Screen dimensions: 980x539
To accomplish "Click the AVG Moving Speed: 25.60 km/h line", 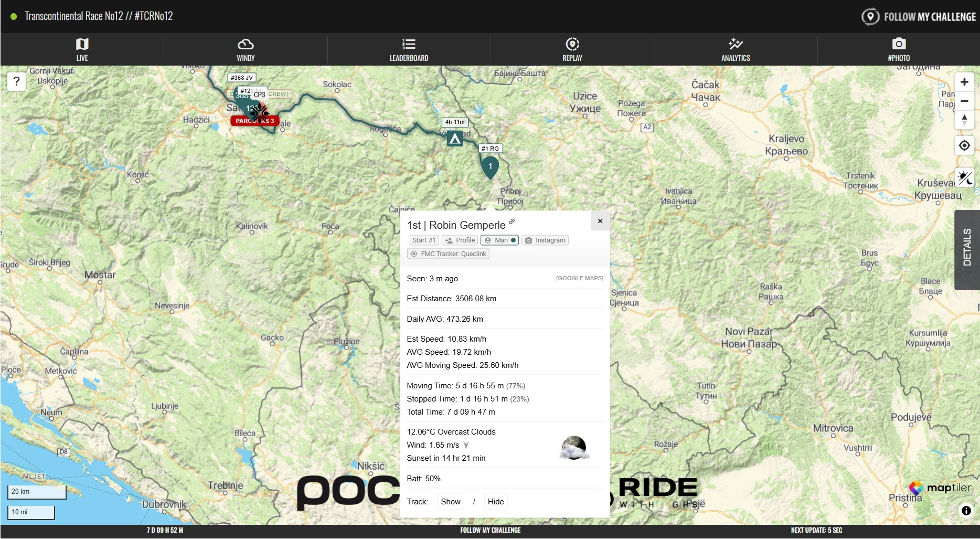I will (463, 365).
